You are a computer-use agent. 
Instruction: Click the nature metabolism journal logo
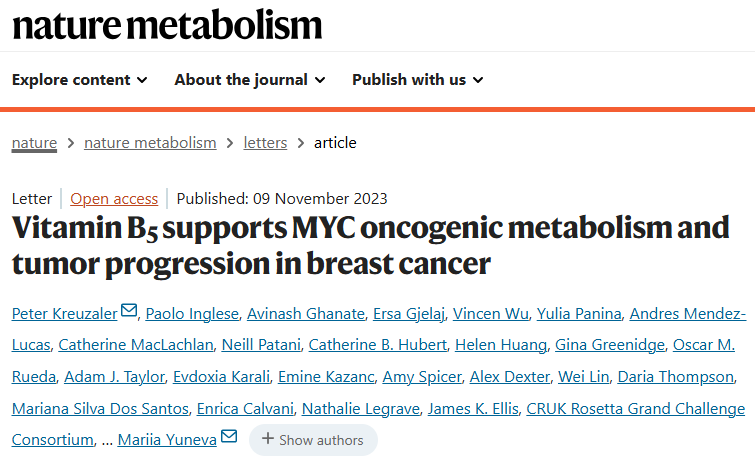[167, 24]
